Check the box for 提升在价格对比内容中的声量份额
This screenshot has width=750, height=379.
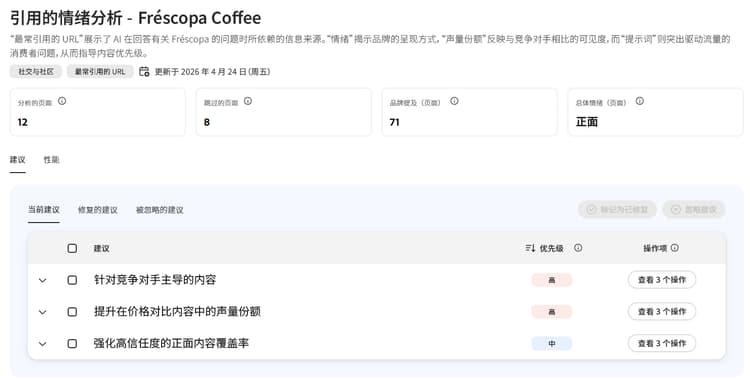point(72,312)
